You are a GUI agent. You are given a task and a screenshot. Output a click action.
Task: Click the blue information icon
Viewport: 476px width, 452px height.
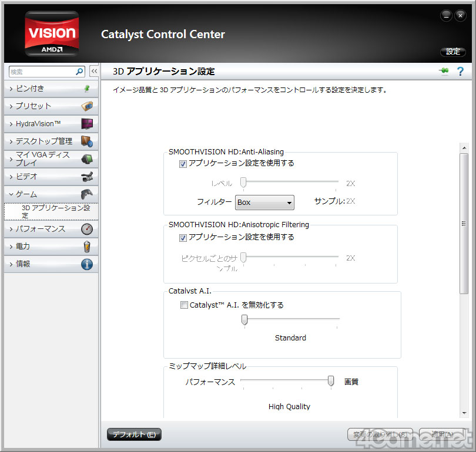click(87, 264)
